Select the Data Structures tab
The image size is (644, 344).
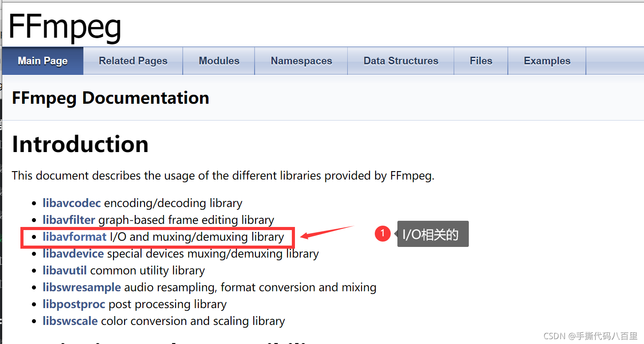pos(401,61)
